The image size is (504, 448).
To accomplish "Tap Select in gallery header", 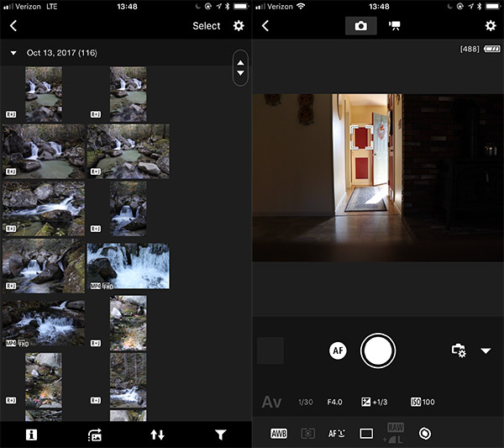I will tap(206, 26).
